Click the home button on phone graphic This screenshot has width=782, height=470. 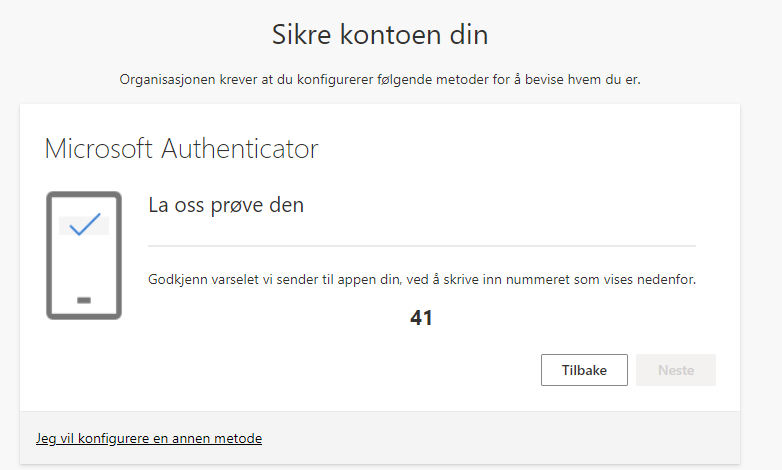pyautogui.click(x=84, y=300)
